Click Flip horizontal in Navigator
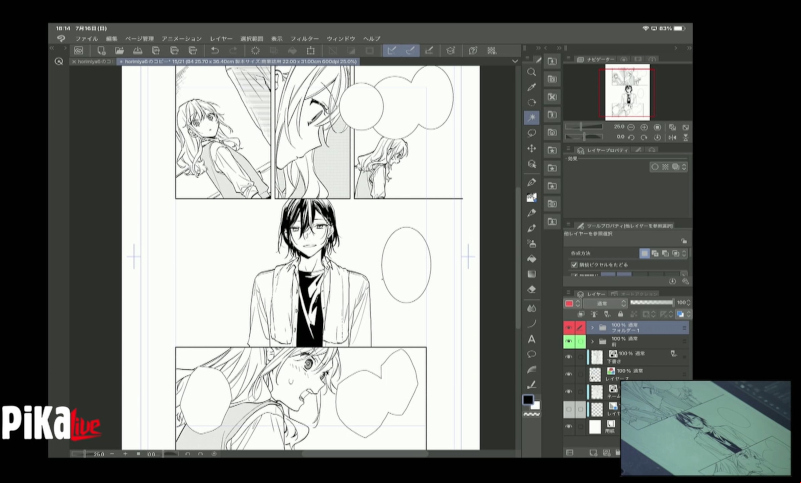The height and width of the screenshot is (483, 801). tap(672, 137)
